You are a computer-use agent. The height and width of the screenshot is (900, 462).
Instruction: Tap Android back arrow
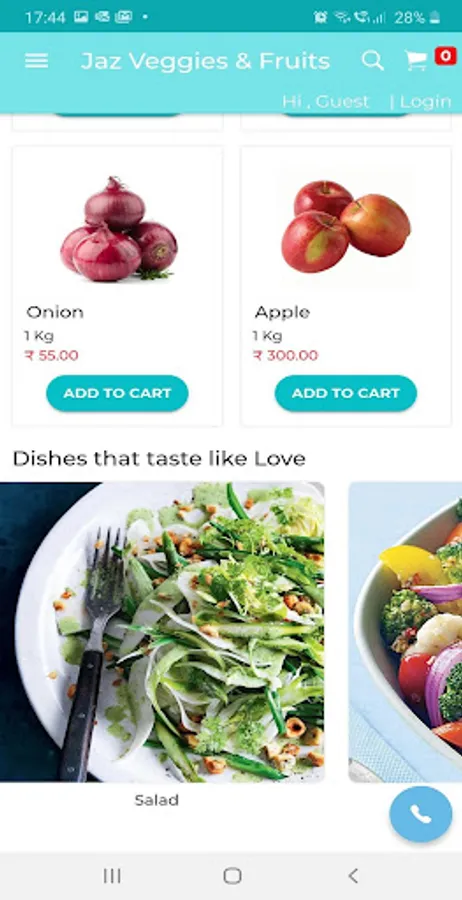[x=353, y=876]
